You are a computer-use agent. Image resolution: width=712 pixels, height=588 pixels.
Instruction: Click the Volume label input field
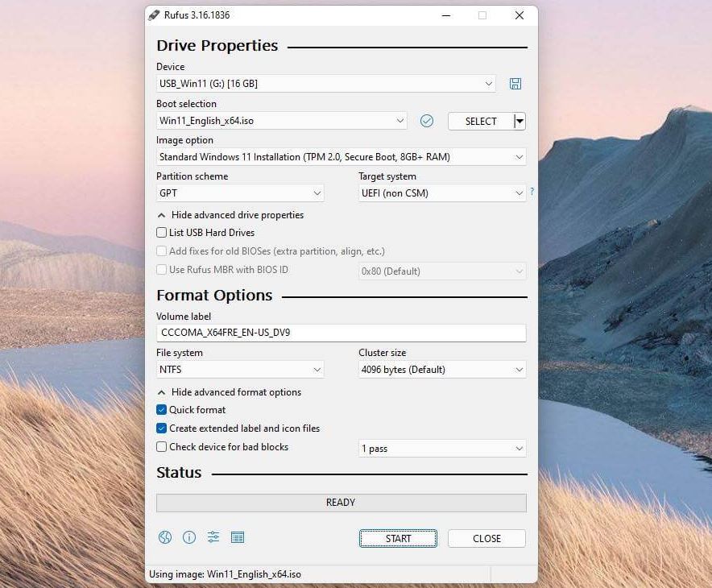(x=341, y=333)
